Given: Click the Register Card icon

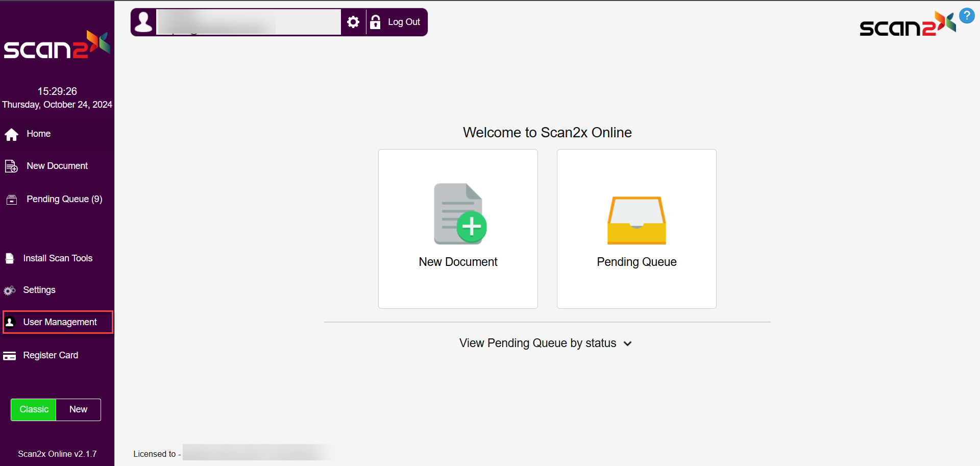Looking at the screenshot, I should point(10,356).
